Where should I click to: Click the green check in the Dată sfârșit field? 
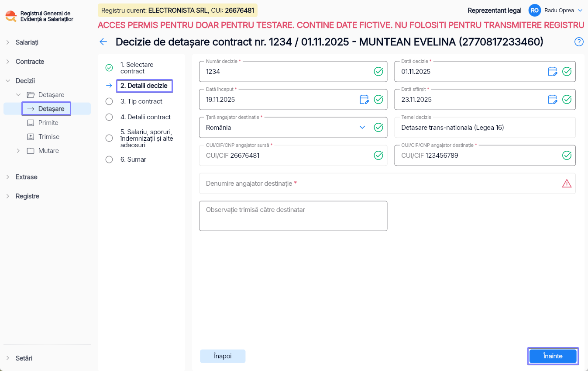pyautogui.click(x=567, y=100)
